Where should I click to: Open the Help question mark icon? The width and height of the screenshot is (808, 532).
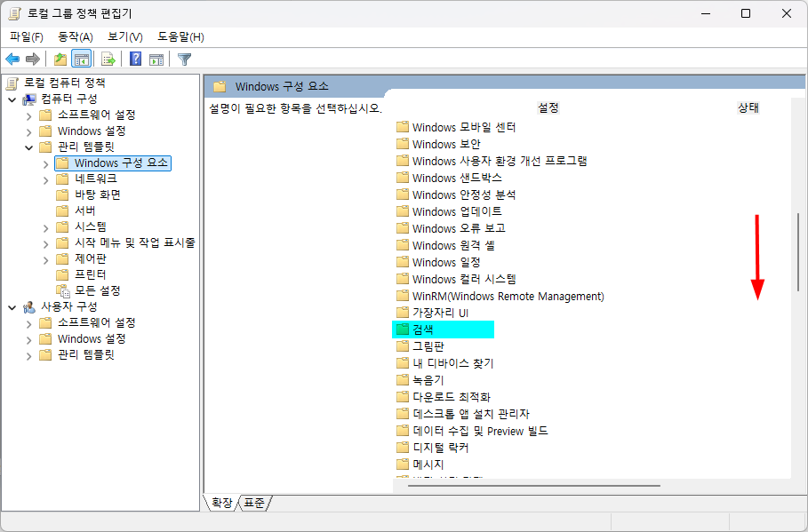(135, 59)
